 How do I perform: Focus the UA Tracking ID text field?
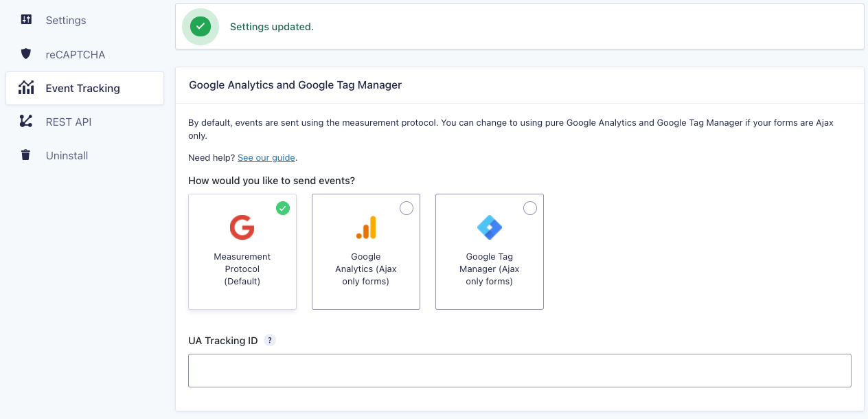click(x=520, y=370)
